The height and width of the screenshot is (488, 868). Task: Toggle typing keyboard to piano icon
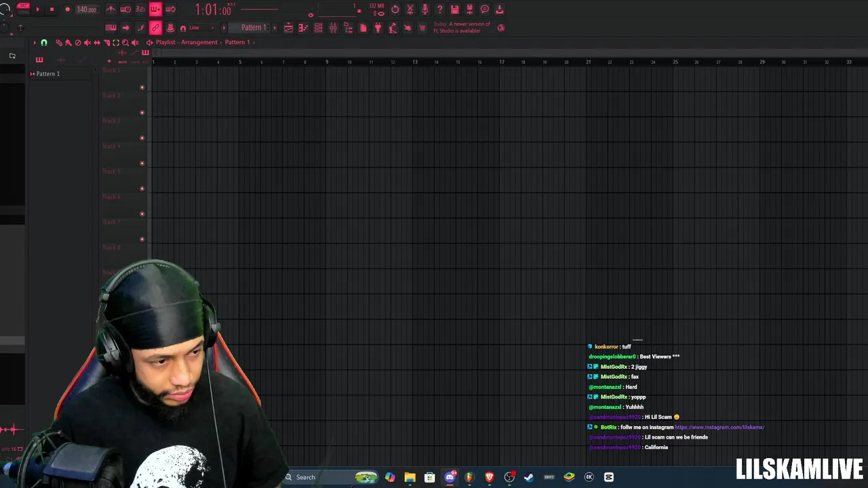111,28
